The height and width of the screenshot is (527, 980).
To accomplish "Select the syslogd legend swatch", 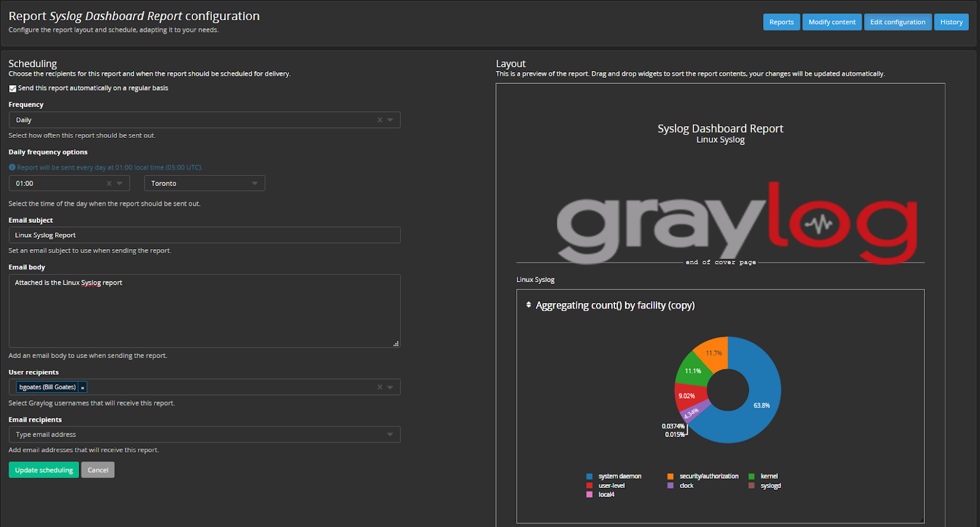I will pyautogui.click(x=751, y=485).
